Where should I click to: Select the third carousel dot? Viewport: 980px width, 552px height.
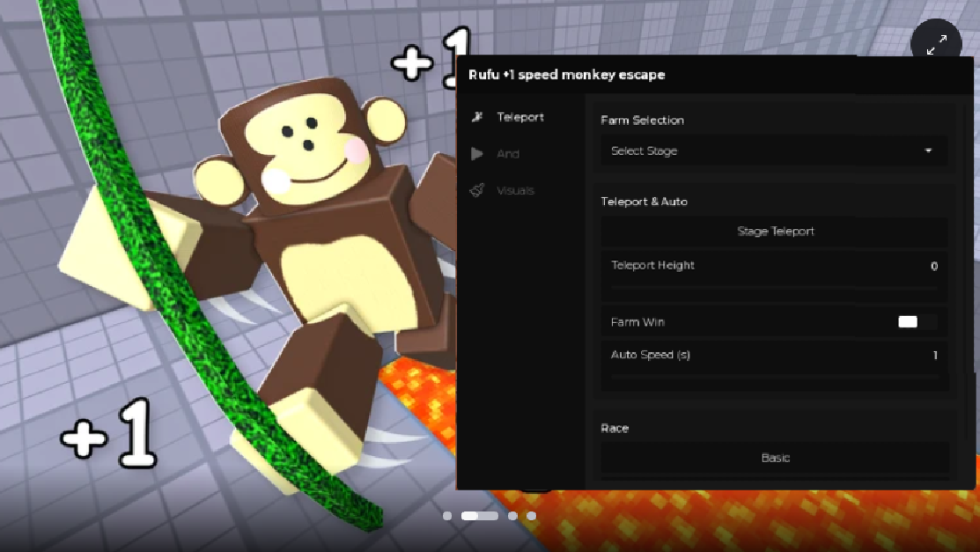(512, 516)
